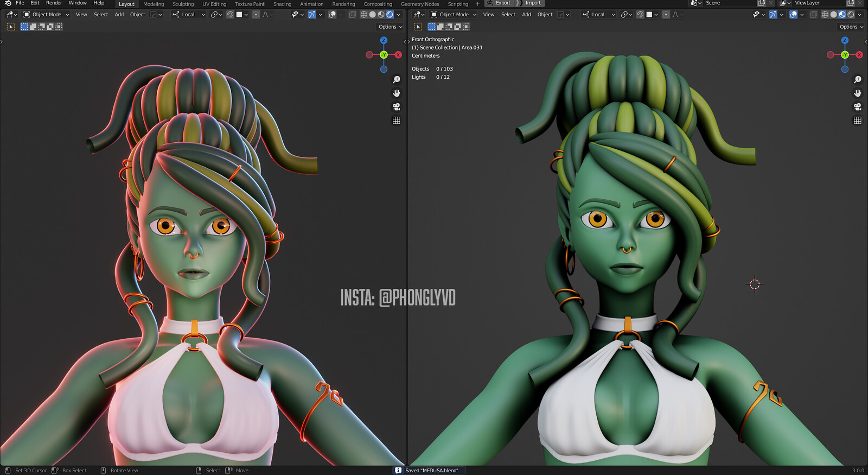Toggle snapping magnet in left viewport
Image resolution: width=868 pixels, height=475 pixels.
click(x=230, y=15)
